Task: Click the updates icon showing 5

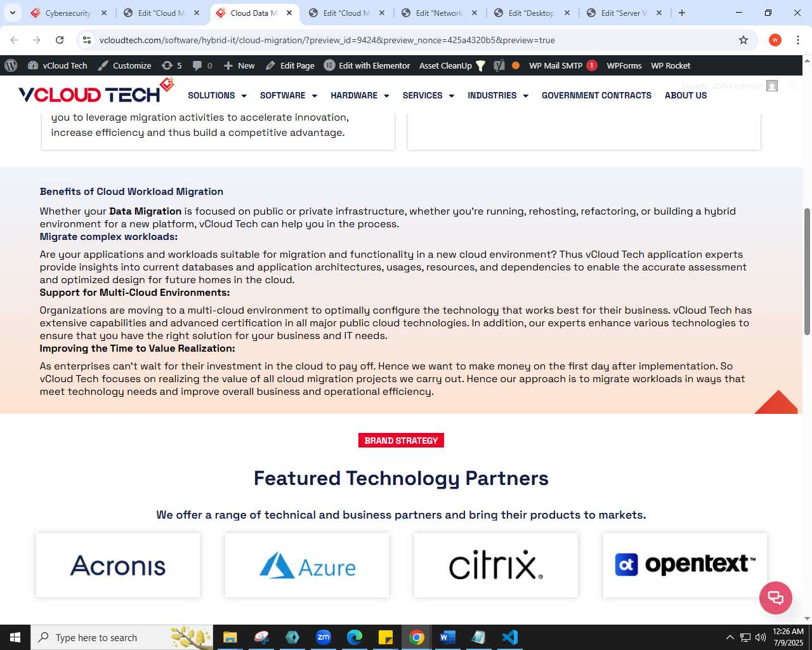Action: click(x=171, y=65)
